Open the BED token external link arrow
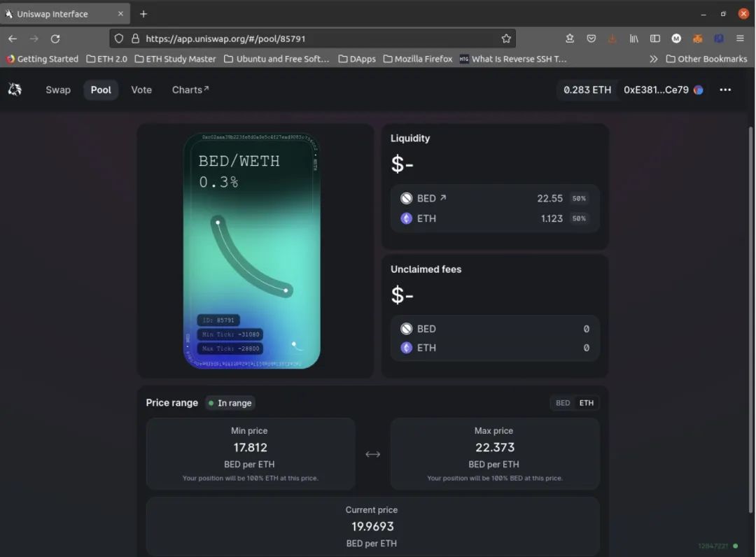The height and width of the screenshot is (557, 756). (x=443, y=197)
